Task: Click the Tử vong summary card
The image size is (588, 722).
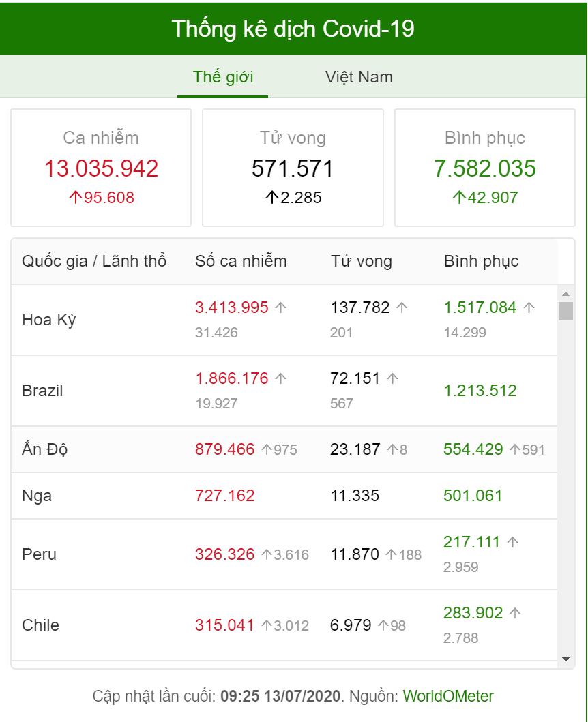Action: (293, 168)
